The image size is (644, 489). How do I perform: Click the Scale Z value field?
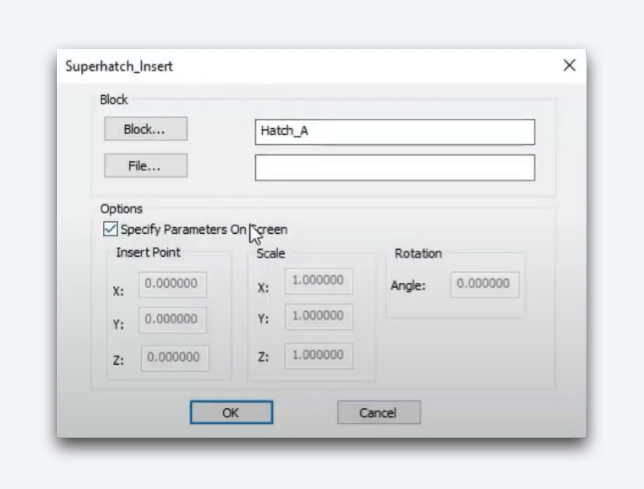pos(318,355)
